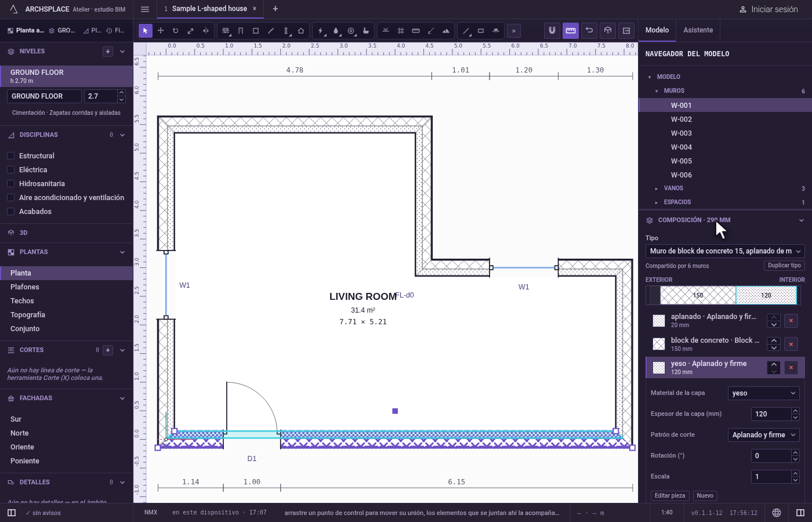This screenshot has height=522, width=812.
Task: Select wall W-003 in the model tree
Action: 725,133
